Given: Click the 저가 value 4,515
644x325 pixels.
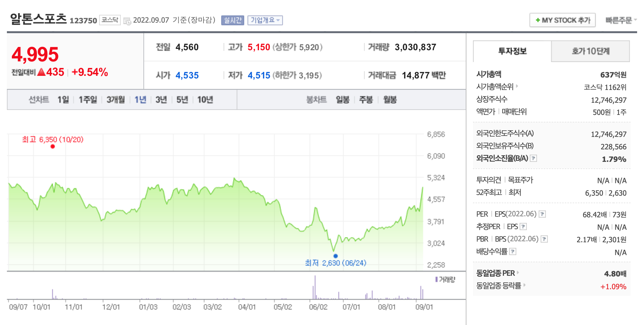Looking at the screenshot, I should (259, 76).
